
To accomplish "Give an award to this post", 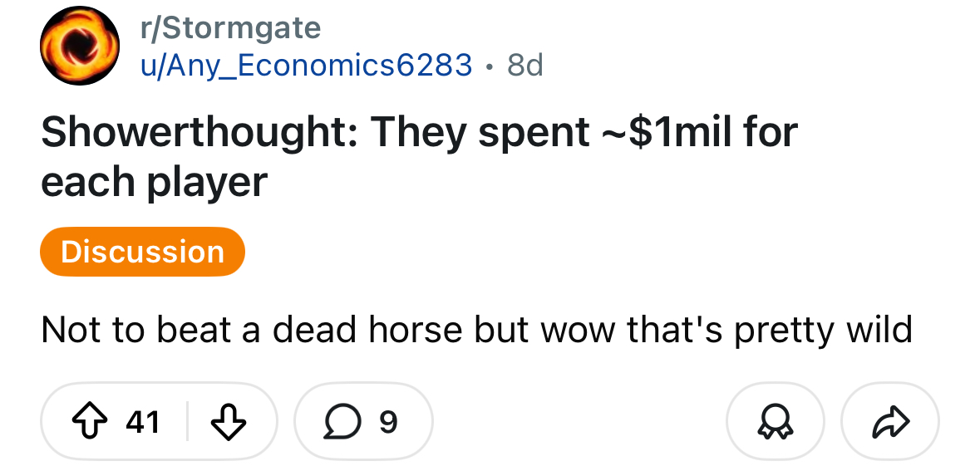I will (x=775, y=422).
